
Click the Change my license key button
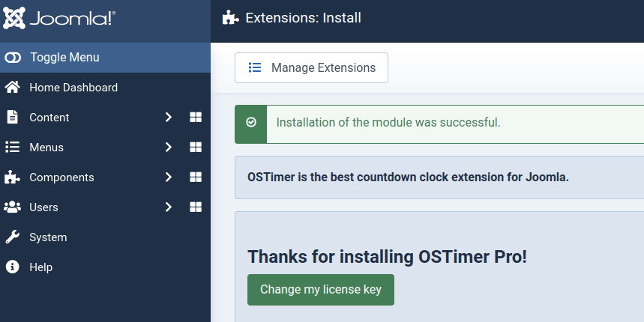click(321, 290)
